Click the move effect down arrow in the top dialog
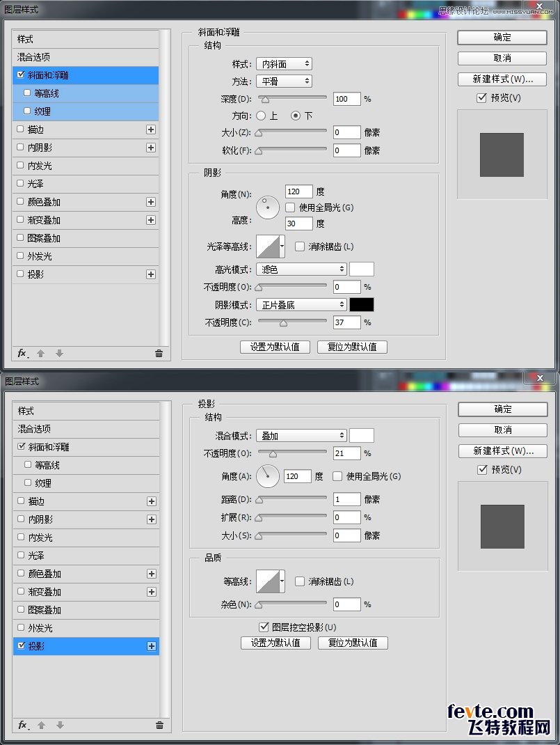 pyautogui.click(x=59, y=354)
